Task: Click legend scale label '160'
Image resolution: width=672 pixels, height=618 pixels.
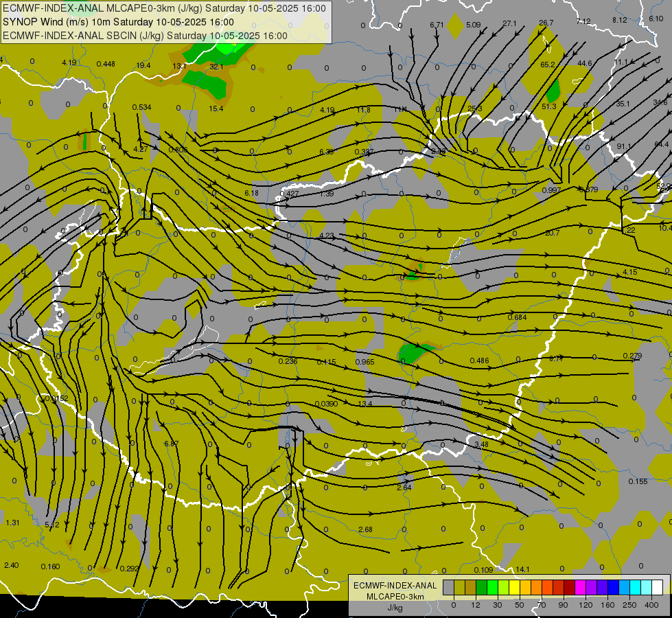Action: tap(607, 605)
